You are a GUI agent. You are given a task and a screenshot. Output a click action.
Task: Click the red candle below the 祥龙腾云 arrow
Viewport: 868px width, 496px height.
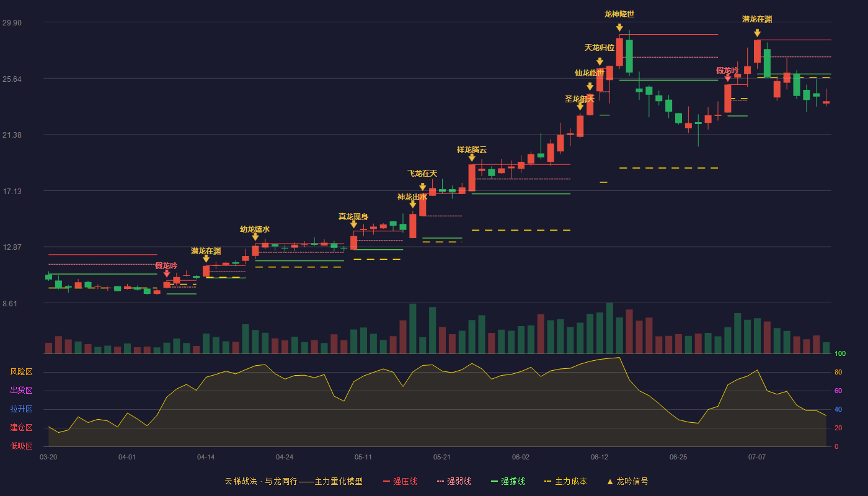coord(472,177)
